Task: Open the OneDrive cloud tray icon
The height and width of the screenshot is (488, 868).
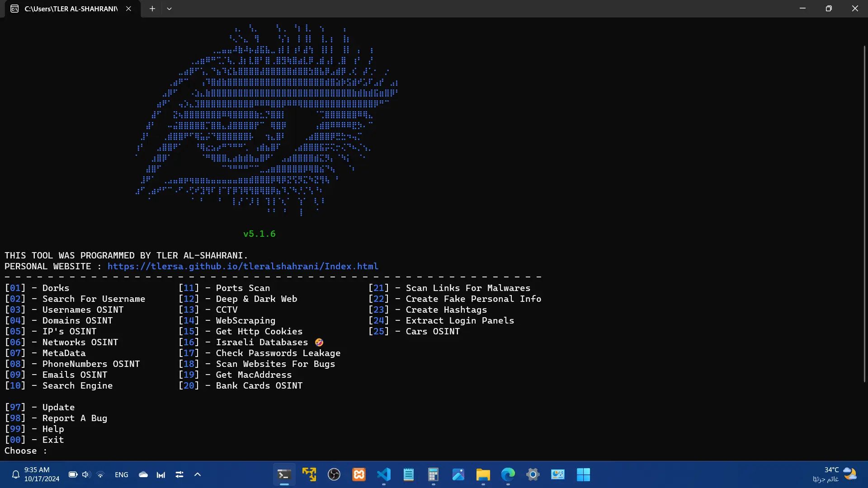Action: [x=143, y=474]
